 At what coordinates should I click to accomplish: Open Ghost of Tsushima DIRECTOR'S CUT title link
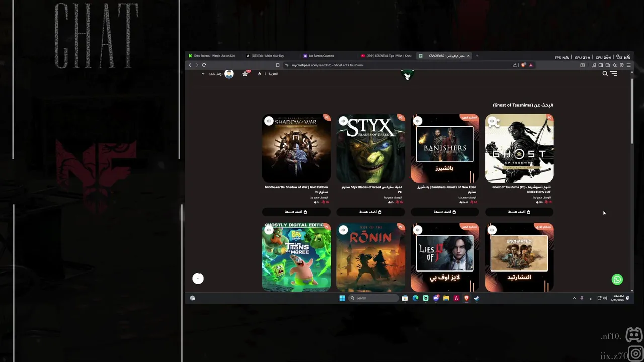[x=522, y=189]
